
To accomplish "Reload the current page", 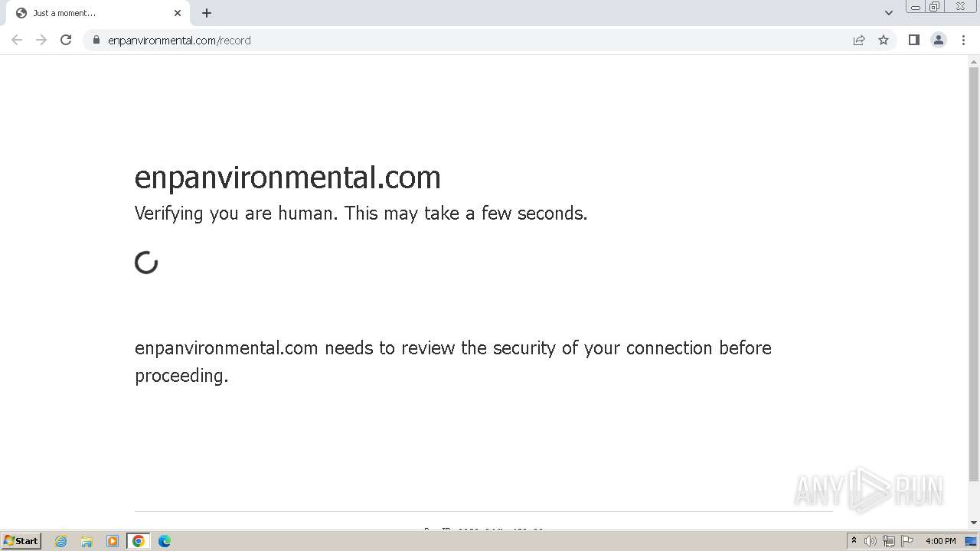I will pyautogui.click(x=66, y=40).
